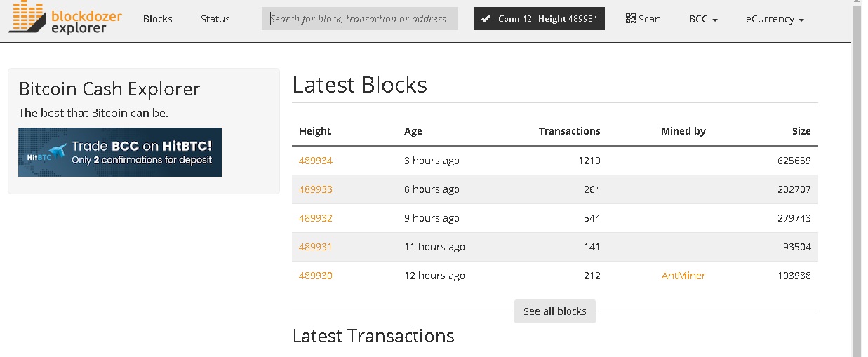Viewport: 868px width, 357px height.
Task: Go to the Status page
Action: coord(215,19)
